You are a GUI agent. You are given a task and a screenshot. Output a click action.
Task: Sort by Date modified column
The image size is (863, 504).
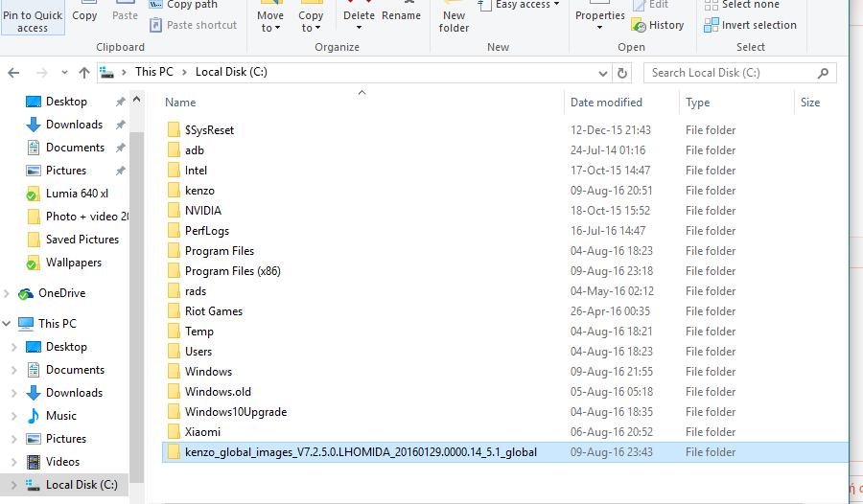606,103
